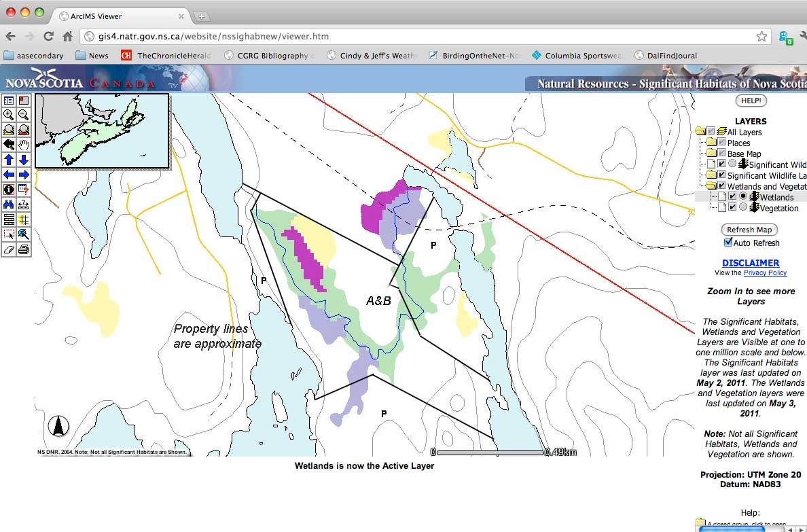The height and width of the screenshot is (532, 807).
Task: Toggle the Base Map folder checkbox
Action: pos(721,153)
